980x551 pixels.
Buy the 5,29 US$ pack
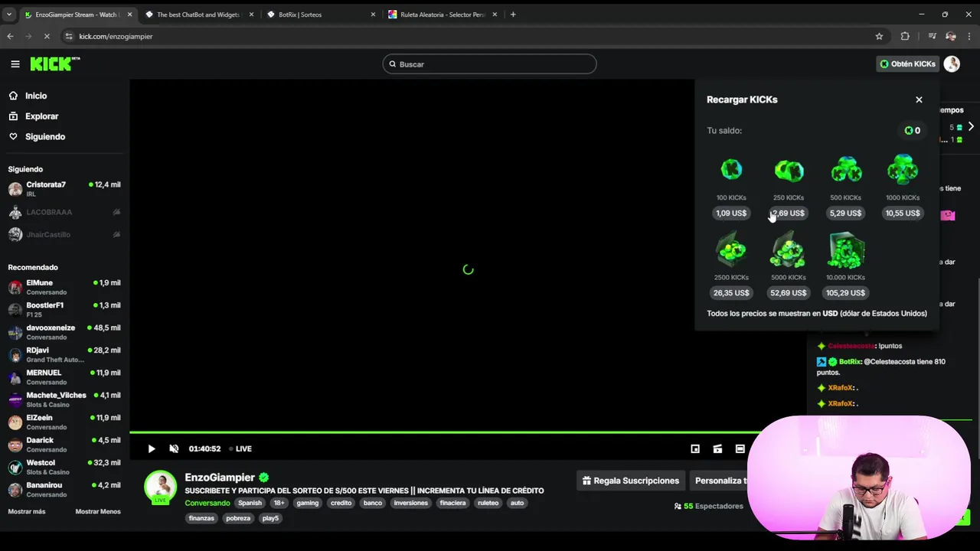(845, 214)
